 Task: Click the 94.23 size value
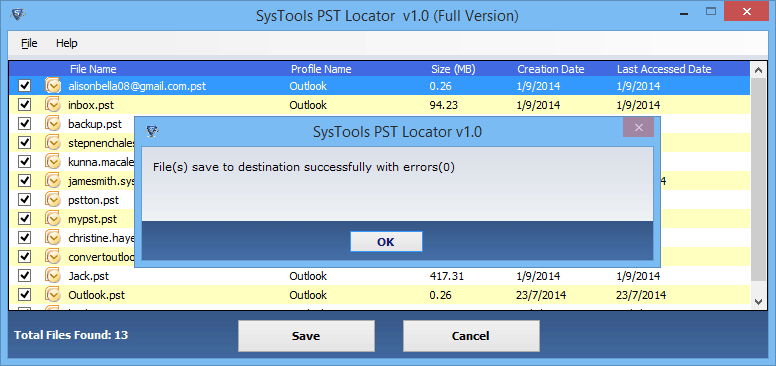click(443, 105)
